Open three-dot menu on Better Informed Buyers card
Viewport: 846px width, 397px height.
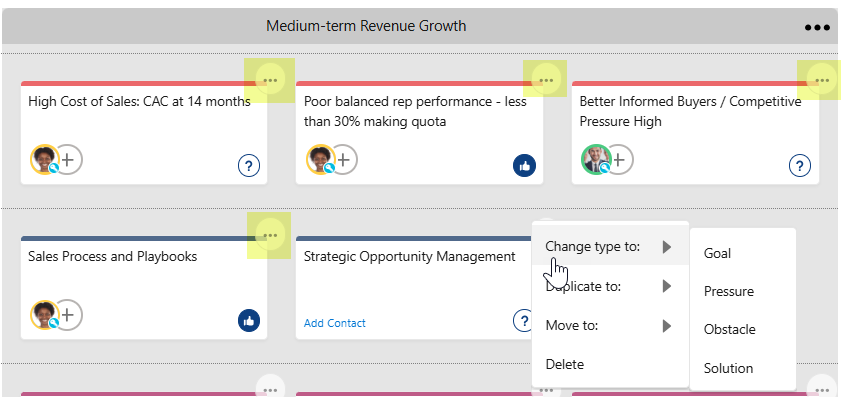coord(822,80)
